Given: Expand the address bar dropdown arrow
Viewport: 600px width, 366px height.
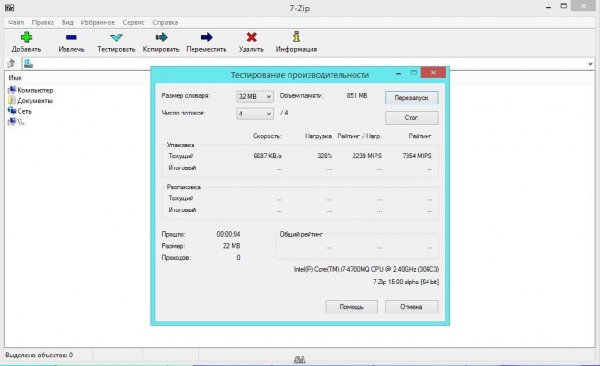Looking at the screenshot, I should coord(590,64).
